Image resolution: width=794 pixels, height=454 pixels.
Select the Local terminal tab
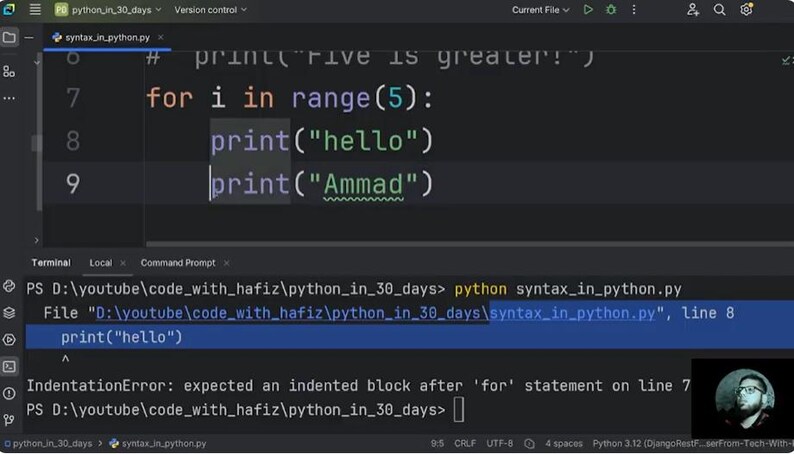pos(101,263)
